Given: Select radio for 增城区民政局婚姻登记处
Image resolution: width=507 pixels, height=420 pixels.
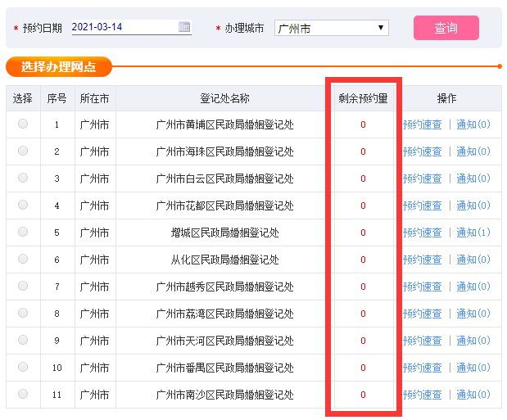Looking at the screenshot, I should (23, 232).
